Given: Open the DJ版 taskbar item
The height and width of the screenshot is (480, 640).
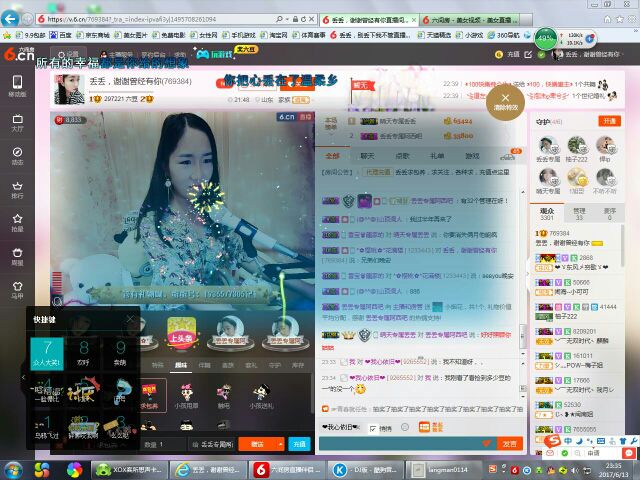Looking at the screenshot, I should click(x=366, y=470).
